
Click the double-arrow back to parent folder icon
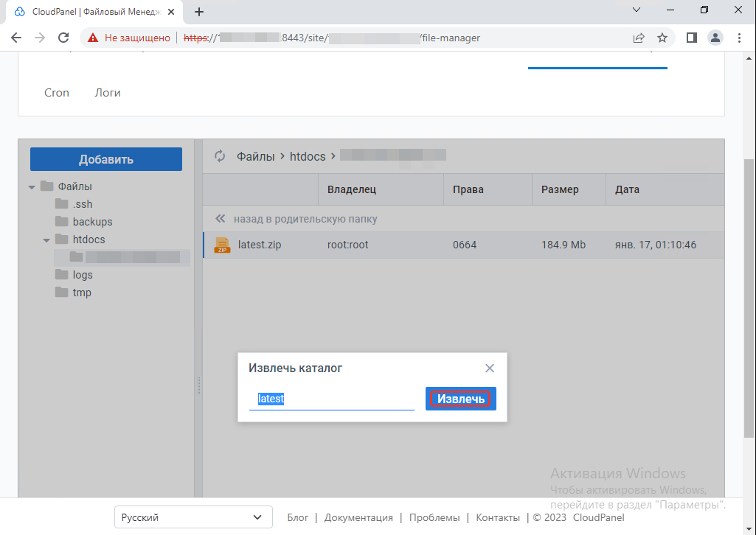tap(219, 219)
